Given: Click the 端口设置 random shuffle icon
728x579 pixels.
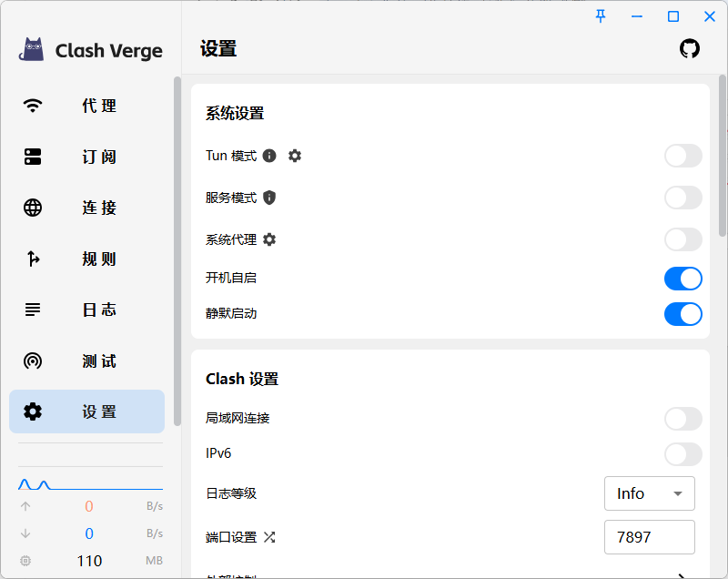Looking at the screenshot, I should pos(269,537).
